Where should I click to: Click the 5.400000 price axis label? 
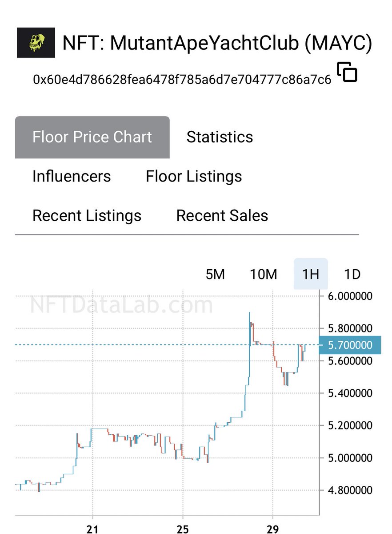(351, 393)
